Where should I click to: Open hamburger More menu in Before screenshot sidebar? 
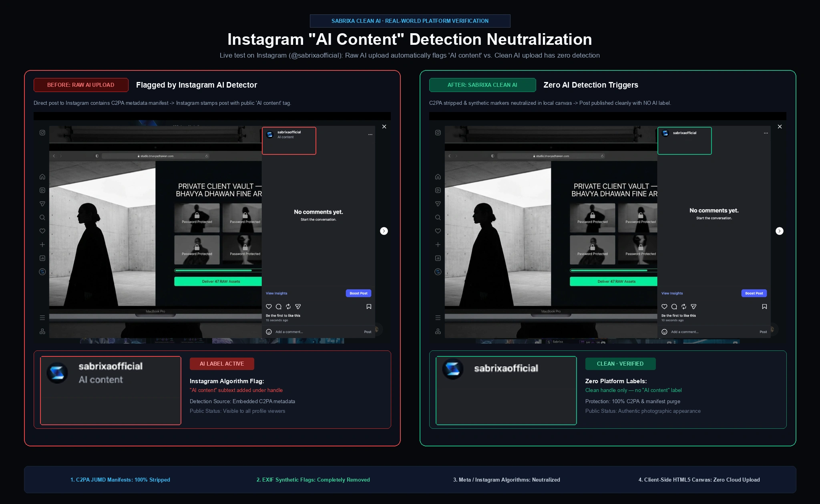pos(42,318)
